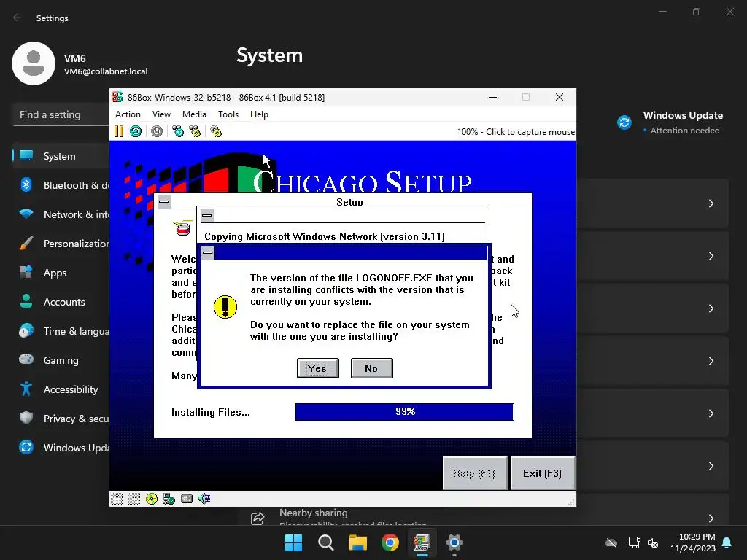Click the Settings back arrow
The height and width of the screenshot is (560, 747).
pyautogui.click(x=18, y=17)
